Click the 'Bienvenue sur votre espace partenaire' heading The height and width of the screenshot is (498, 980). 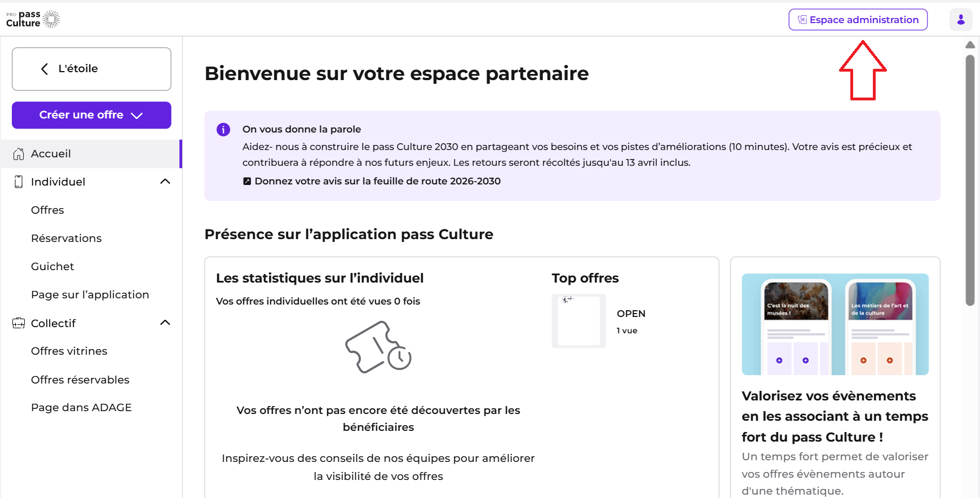click(397, 73)
